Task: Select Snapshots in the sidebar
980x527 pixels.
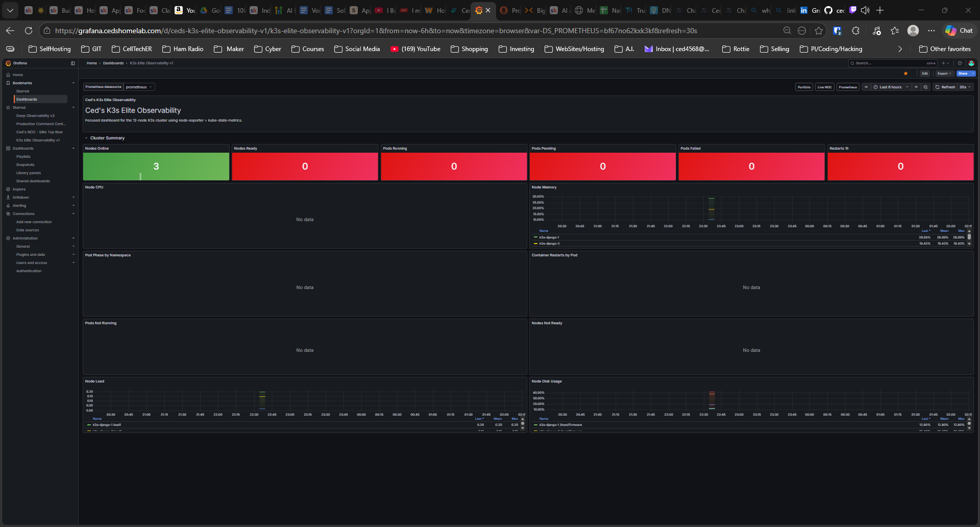Action: (26, 164)
